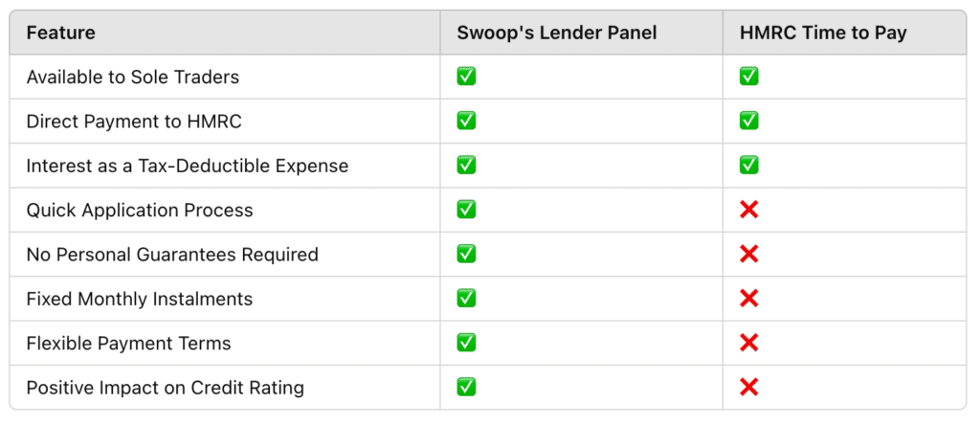This screenshot has height=425, width=980.
Task: Click HMRC green check for Direct Payment to HMRC
Action: tap(748, 122)
